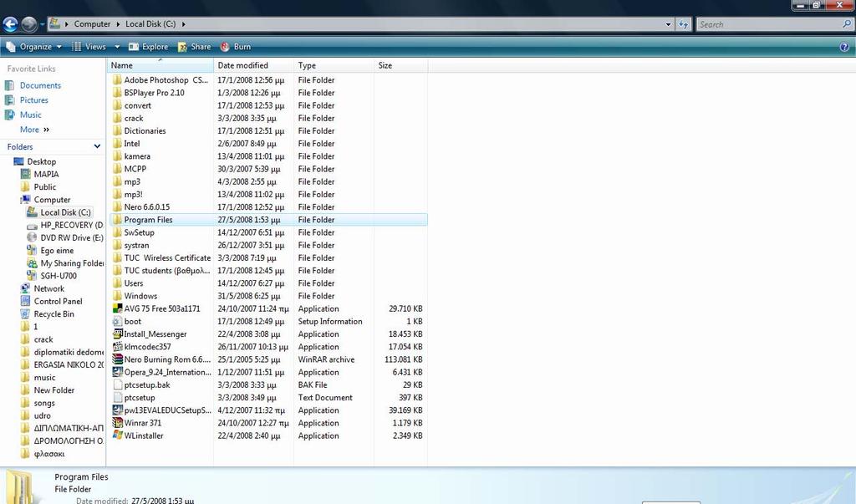Click Computer in the address bar
The height and width of the screenshot is (504, 856).
92,24
